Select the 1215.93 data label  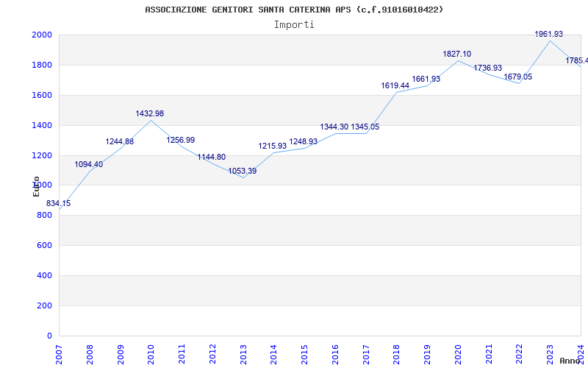[273, 146]
